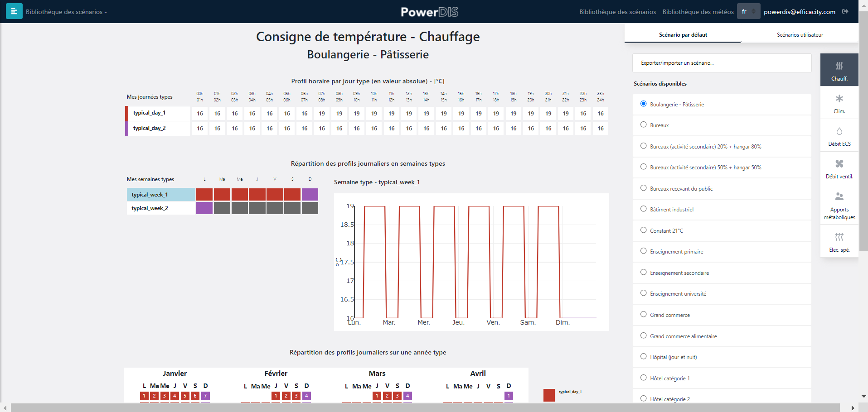This screenshot has height=412, width=868.
Task: Select Hôtel catégorie 2 scenario
Action: 643,398
